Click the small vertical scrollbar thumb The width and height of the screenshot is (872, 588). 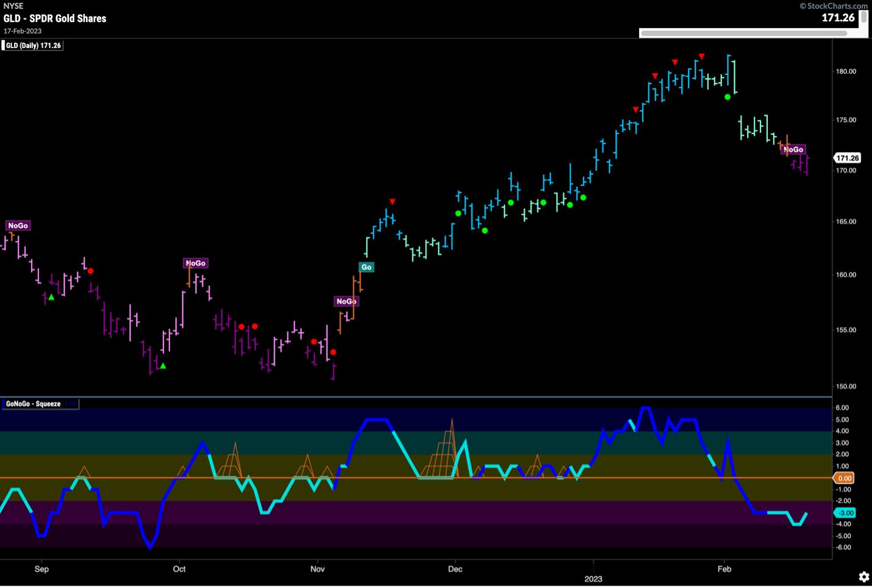[863, 18]
